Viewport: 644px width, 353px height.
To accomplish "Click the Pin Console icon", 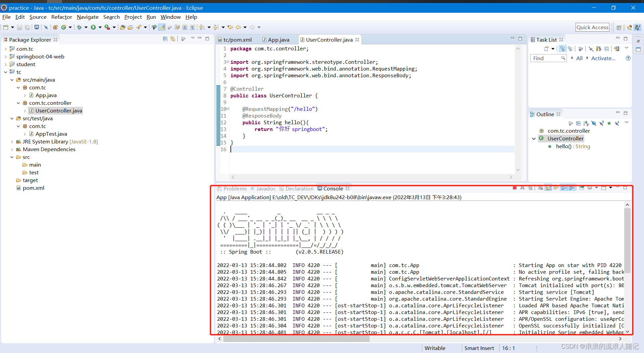I will coord(582,188).
